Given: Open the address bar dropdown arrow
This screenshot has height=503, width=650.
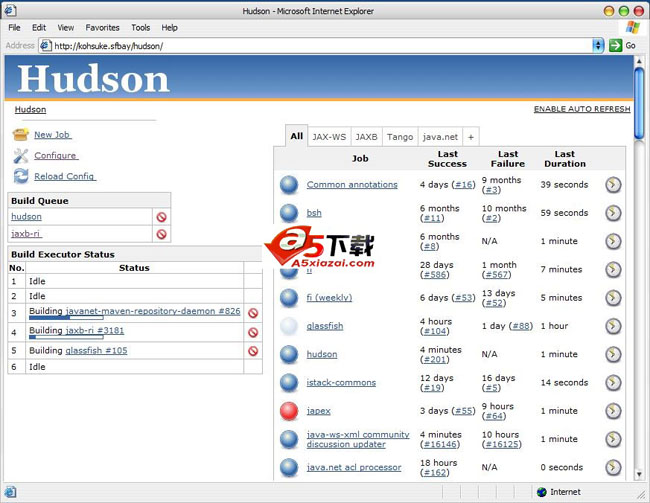Looking at the screenshot, I should click(x=598, y=45).
